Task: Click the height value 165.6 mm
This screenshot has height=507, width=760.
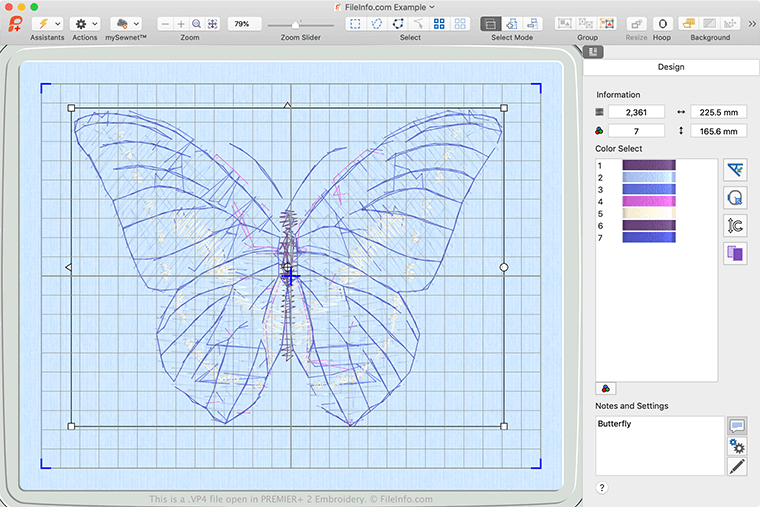Action: tap(718, 131)
